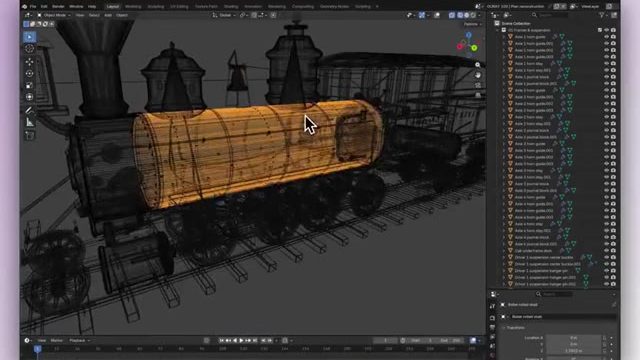
Task: Disable rendering of Driver 1 suspension hanger pin
Action: click(x=613, y=271)
